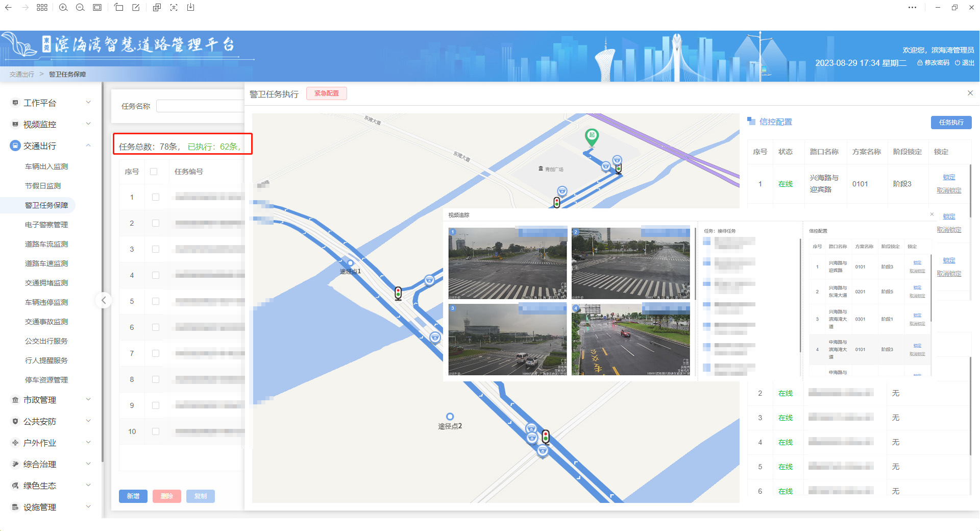Click the 途径点1 waypoint circle on map
This screenshot has width=980, height=531.
click(350, 263)
